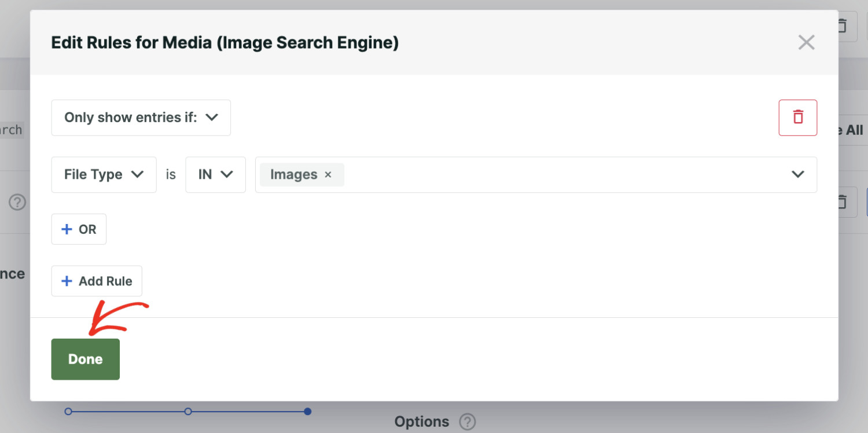Click the trash icon on the right edge beside the rule row
868x433 pixels.
(843, 202)
